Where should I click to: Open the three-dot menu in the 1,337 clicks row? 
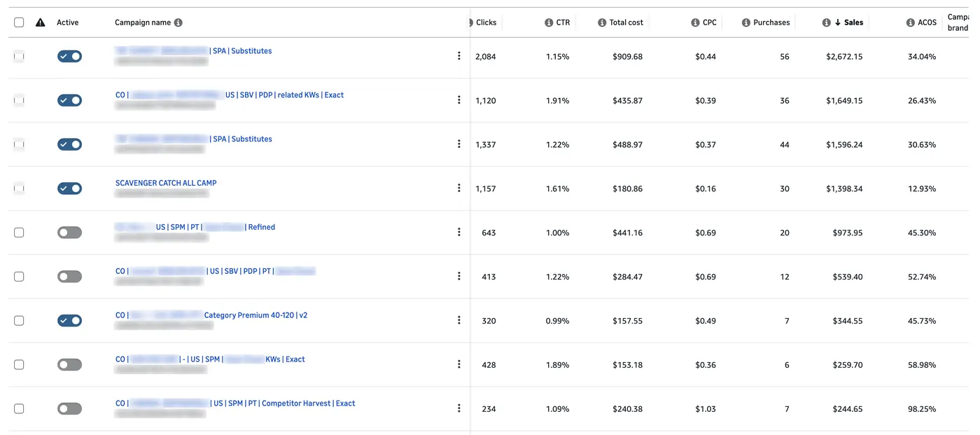coord(459,144)
